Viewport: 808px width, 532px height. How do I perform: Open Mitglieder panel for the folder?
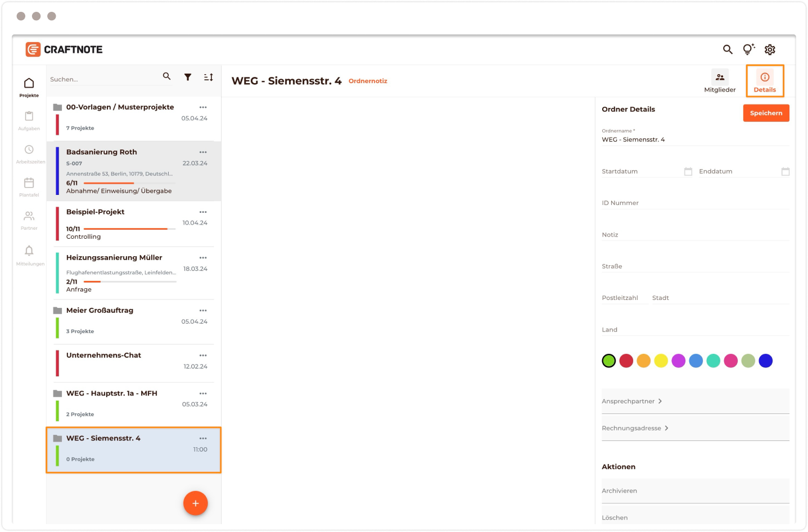pos(720,81)
